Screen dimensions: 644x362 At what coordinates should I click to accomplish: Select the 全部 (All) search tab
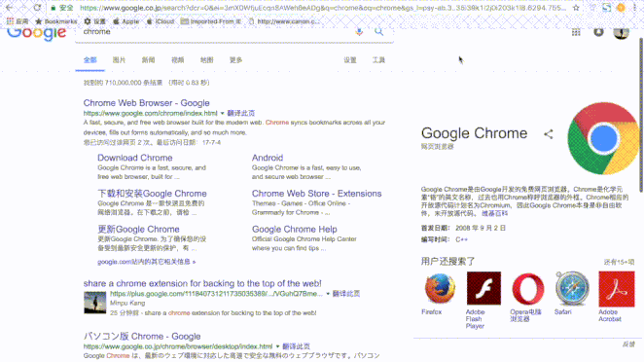pyautogui.click(x=89, y=60)
